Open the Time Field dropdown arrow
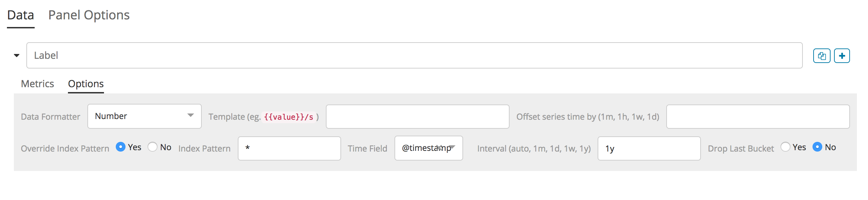 (452, 147)
